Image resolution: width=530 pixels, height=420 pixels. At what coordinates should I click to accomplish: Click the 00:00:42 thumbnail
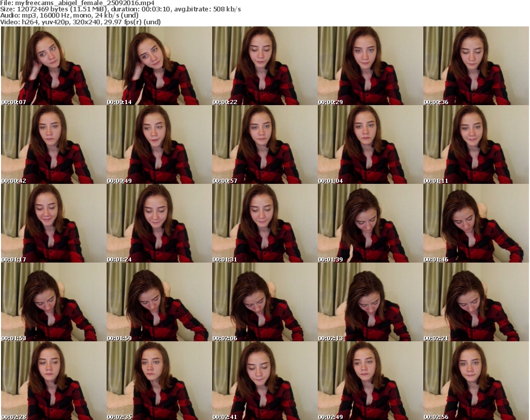(53, 144)
